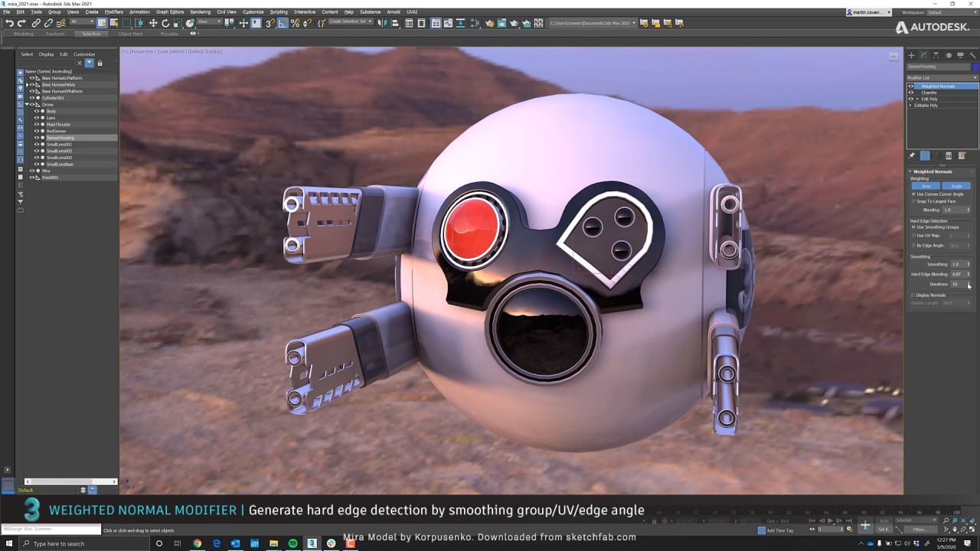Click the Iterations spinner arrows

(969, 284)
